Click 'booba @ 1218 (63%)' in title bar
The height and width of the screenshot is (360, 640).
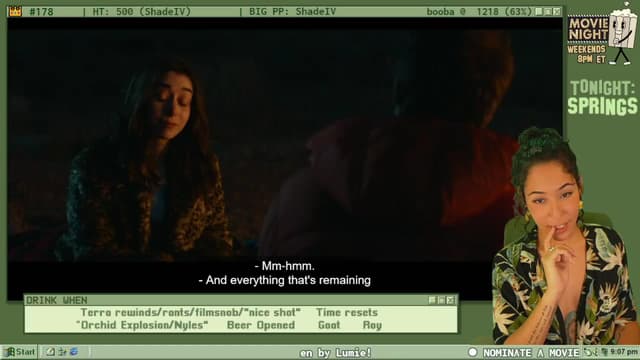pos(479,12)
